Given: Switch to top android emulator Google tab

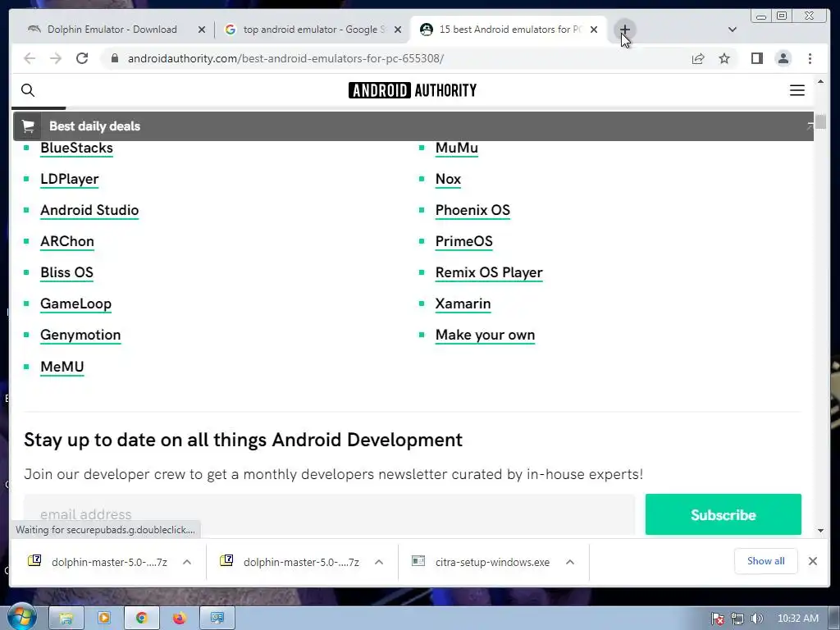Looking at the screenshot, I should [313, 30].
